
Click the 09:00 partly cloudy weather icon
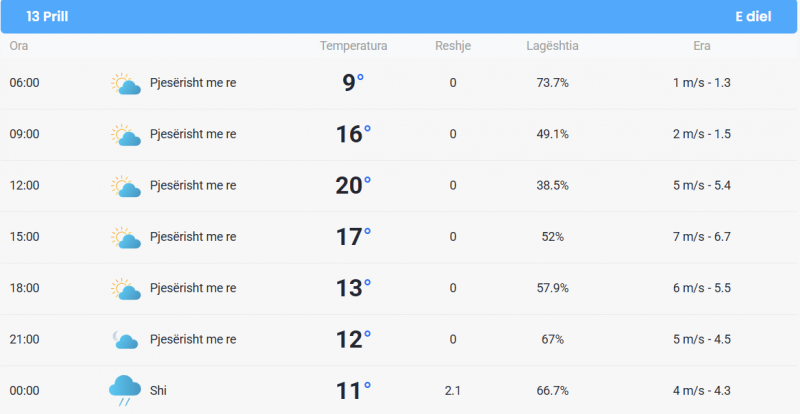point(126,135)
